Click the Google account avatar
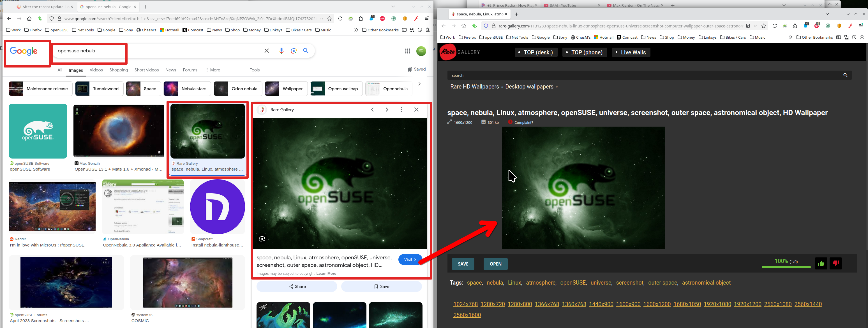This screenshot has height=328, width=868. [x=421, y=51]
